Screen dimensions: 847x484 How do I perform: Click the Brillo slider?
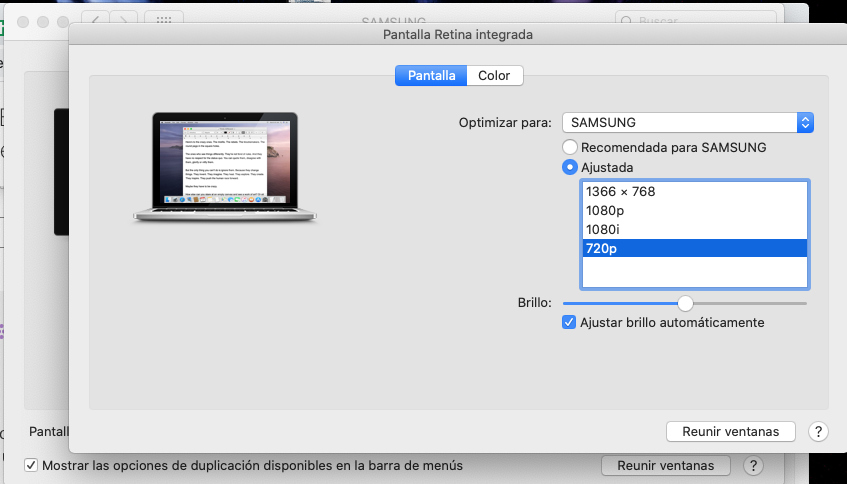coord(684,303)
